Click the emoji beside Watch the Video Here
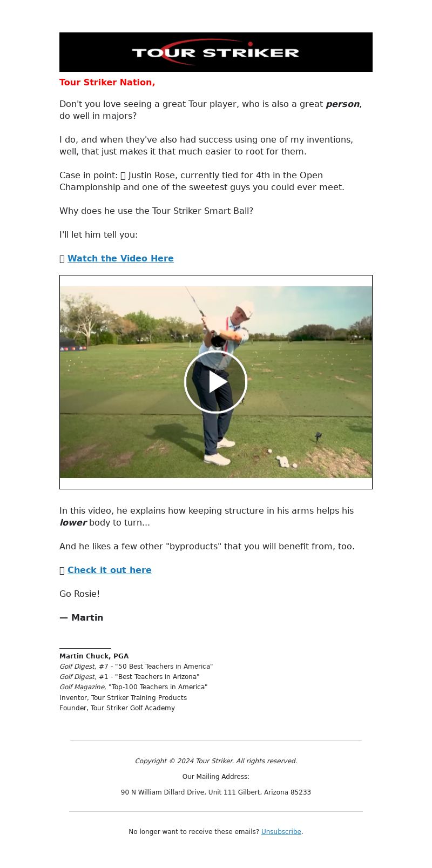Screen dimensions: 432x868 pyautogui.click(x=62, y=259)
